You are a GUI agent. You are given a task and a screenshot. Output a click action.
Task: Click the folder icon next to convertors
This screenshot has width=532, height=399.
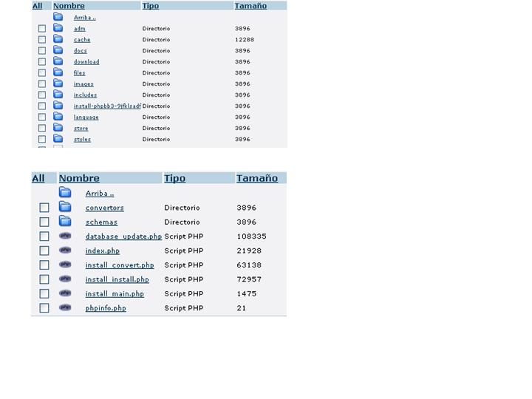click(x=65, y=208)
